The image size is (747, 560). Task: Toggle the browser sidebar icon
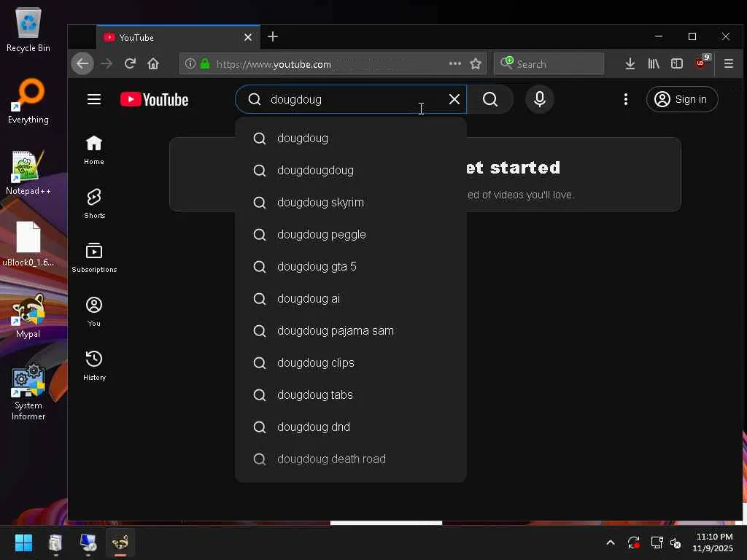(x=676, y=63)
